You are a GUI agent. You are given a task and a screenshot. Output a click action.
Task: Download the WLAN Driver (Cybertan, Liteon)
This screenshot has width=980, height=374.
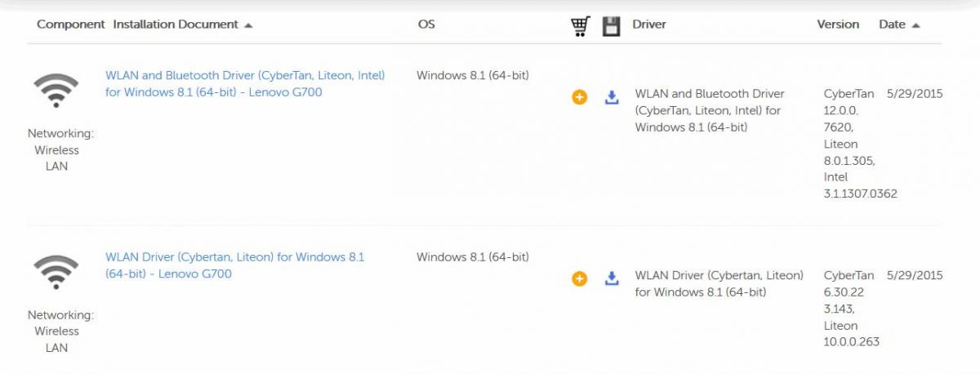pos(612,278)
